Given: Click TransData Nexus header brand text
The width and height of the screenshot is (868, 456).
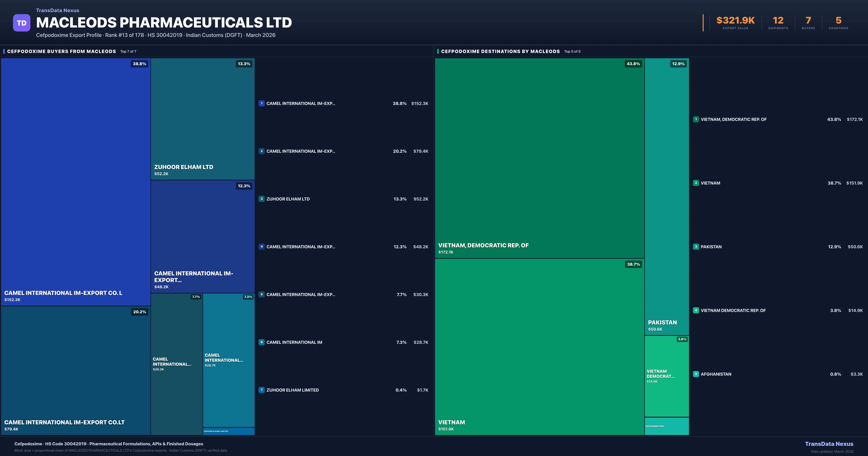Looking at the screenshot, I should (58, 10).
